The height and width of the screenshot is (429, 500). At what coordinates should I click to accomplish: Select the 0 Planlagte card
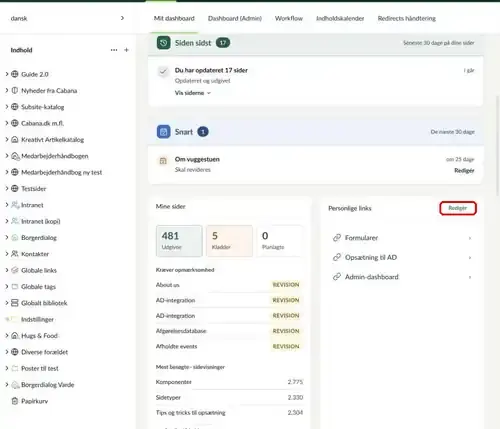[279, 241]
